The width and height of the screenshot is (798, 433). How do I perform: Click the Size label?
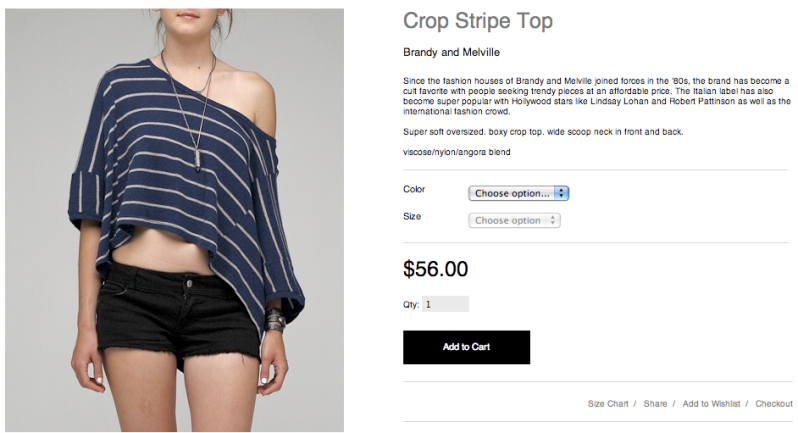click(412, 216)
